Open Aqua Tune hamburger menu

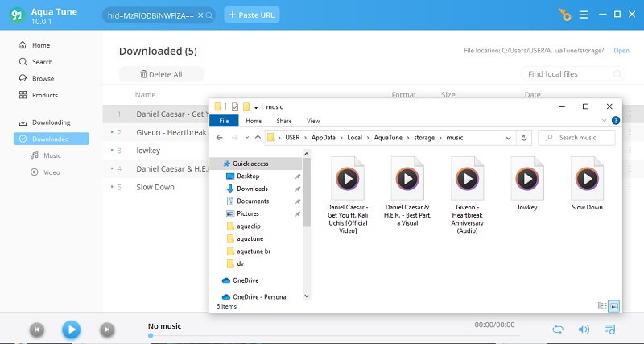click(583, 15)
